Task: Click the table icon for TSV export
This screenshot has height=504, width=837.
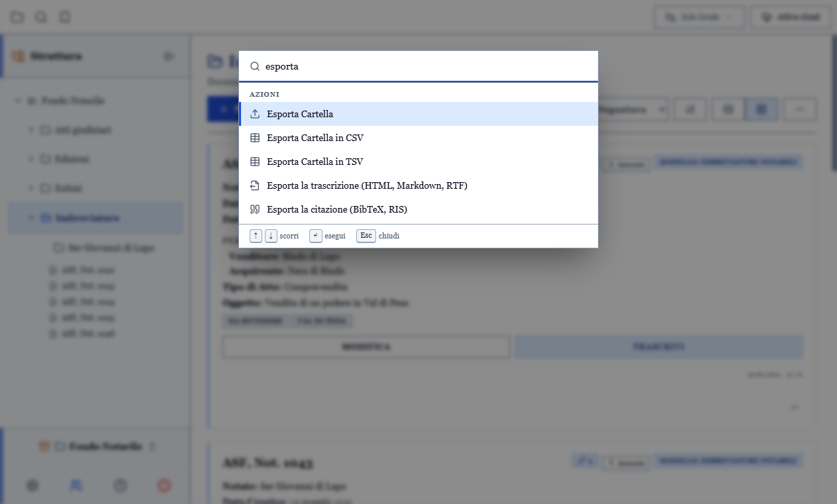Action: coord(255,162)
